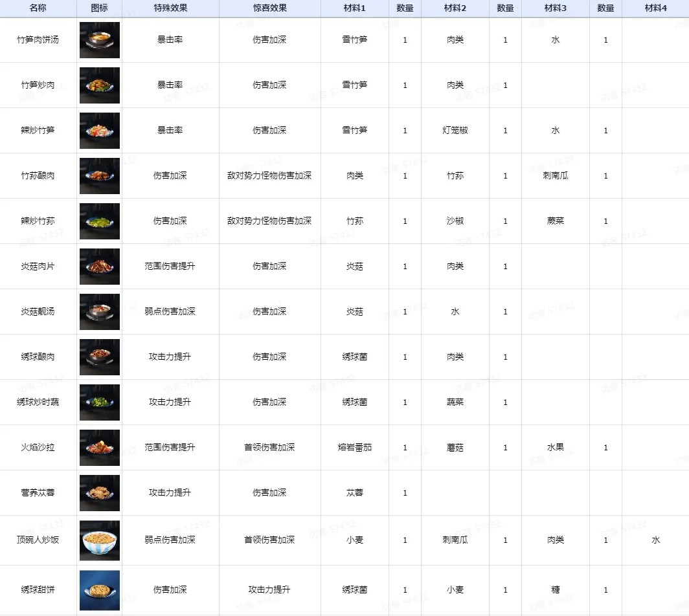Click the dish name 营养苁蓉
The height and width of the screenshot is (616, 689).
(x=38, y=492)
